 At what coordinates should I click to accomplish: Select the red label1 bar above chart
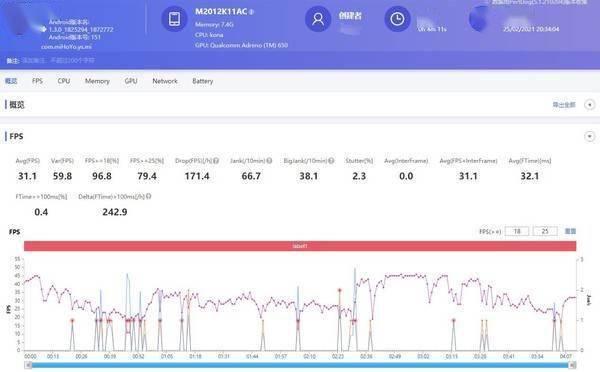pos(300,246)
